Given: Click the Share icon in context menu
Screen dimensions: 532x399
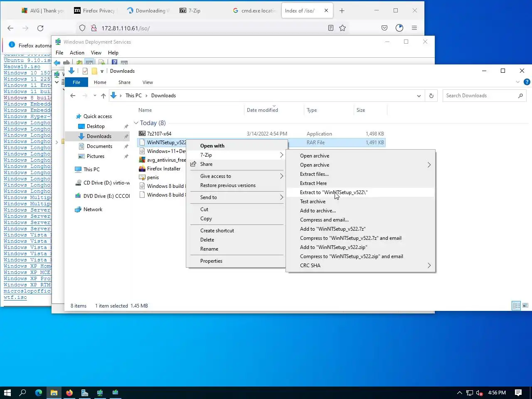Looking at the screenshot, I should click(x=193, y=164).
